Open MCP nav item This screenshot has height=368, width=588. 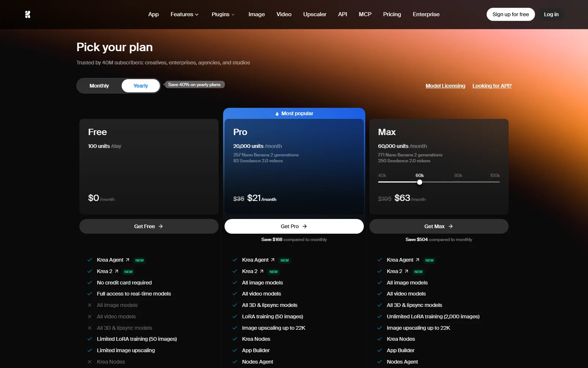[x=365, y=14]
